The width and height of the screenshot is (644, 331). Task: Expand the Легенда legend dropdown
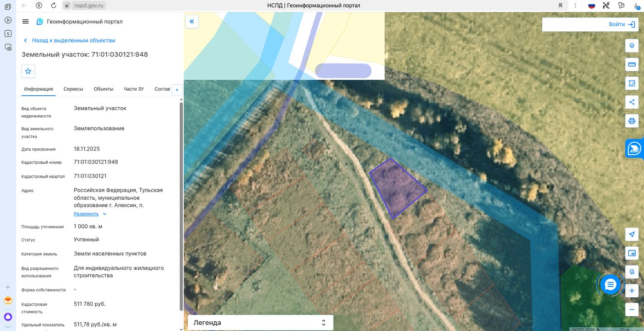260,323
